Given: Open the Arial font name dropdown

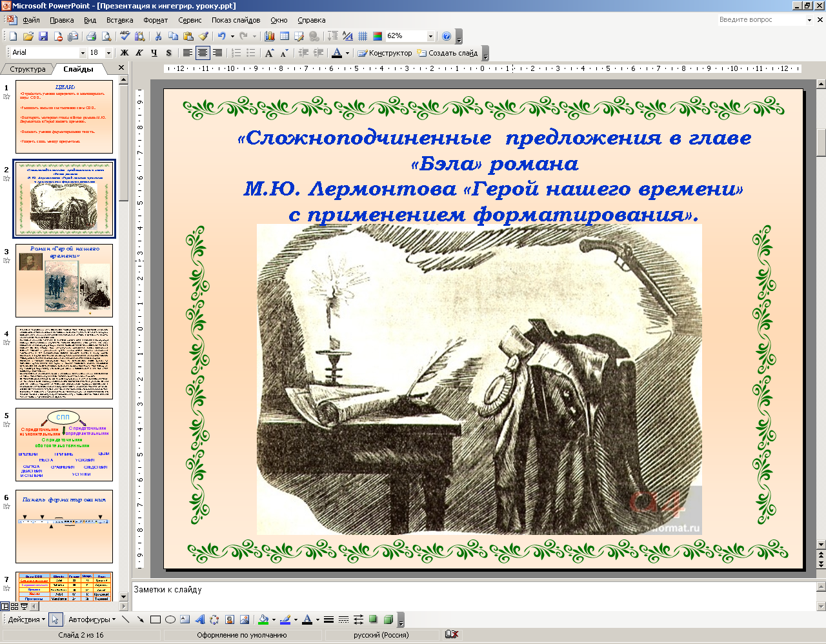Looking at the screenshot, I should pos(83,53).
